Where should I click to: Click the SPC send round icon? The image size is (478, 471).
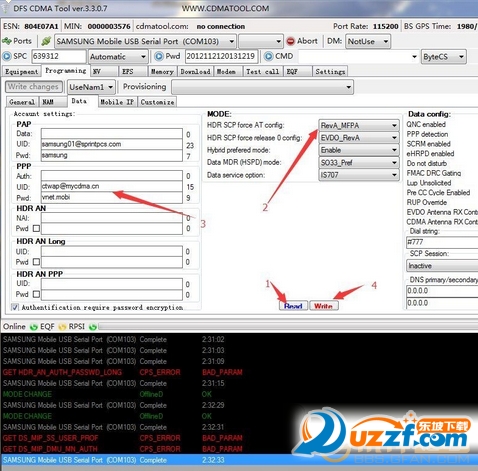[x=7, y=56]
